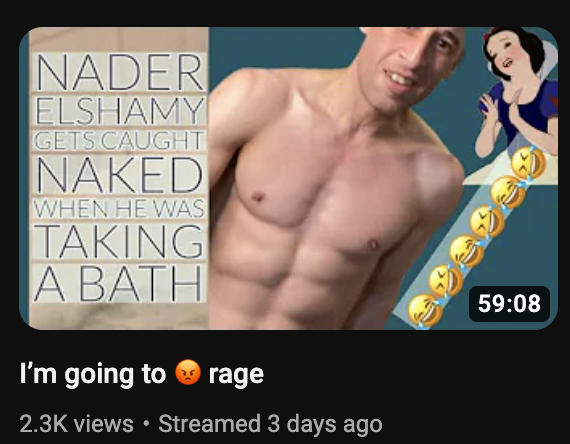Click the "GETS CAUGHT" text line
Viewport: 570px width, 444px height.
click(x=119, y=141)
